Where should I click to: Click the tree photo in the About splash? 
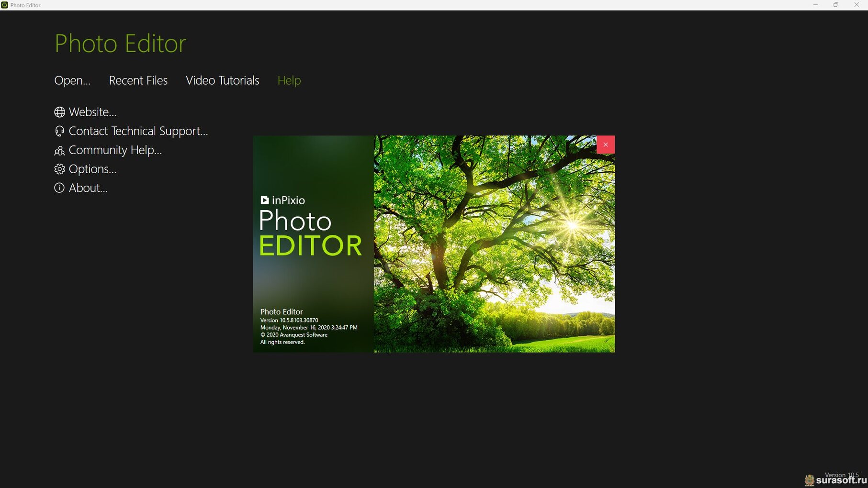click(494, 244)
